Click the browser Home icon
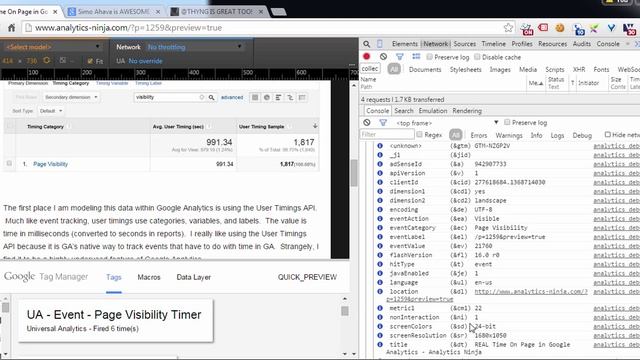This screenshot has height=360, width=640. (x=11, y=28)
